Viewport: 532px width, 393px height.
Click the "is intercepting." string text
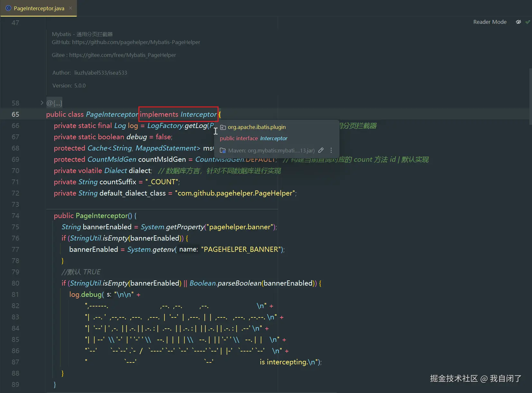[x=283, y=362]
